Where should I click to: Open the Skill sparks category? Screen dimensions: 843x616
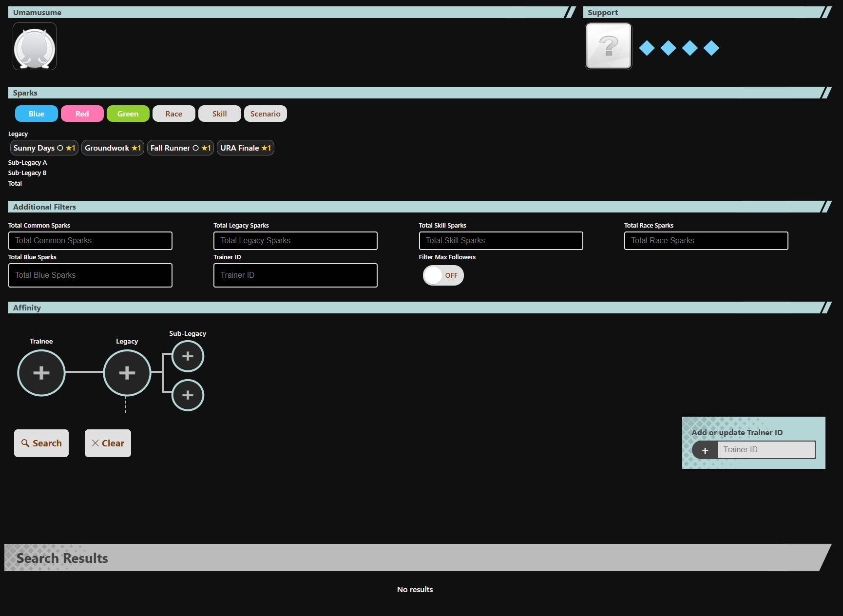click(x=220, y=114)
